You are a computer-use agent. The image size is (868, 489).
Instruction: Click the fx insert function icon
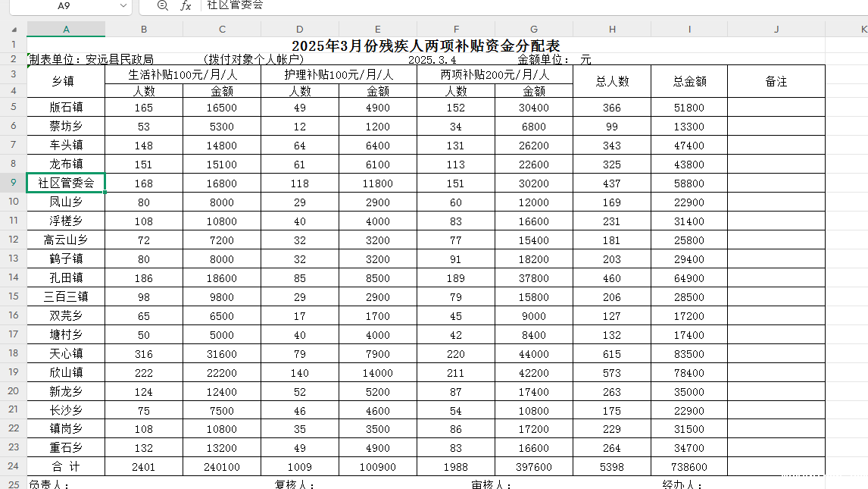[186, 5]
